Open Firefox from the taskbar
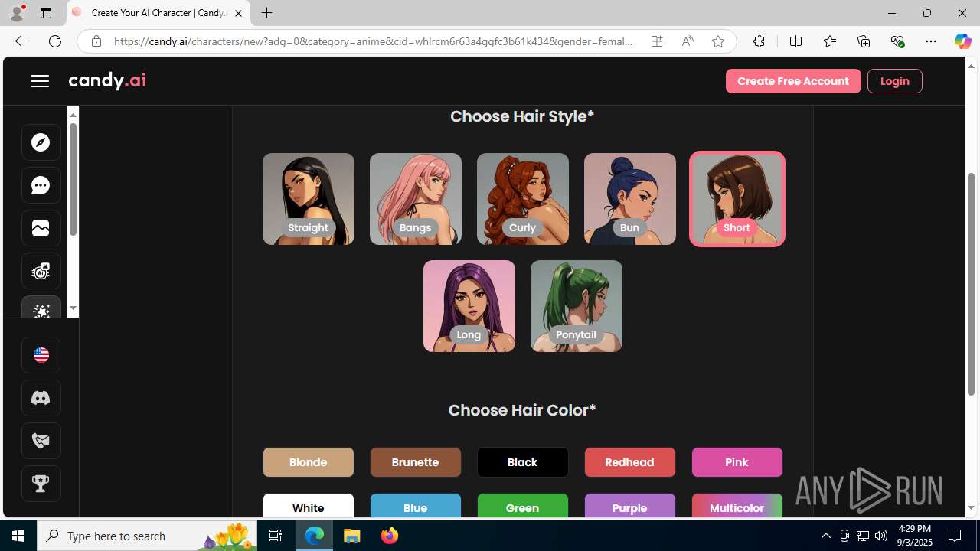This screenshot has height=551, width=980. pos(390,536)
